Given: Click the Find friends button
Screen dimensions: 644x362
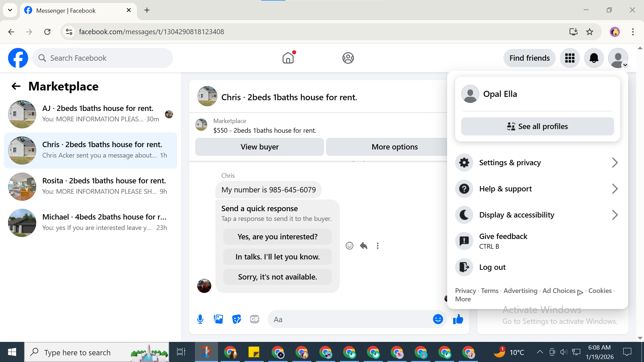Looking at the screenshot, I should [x=530, y=58].
